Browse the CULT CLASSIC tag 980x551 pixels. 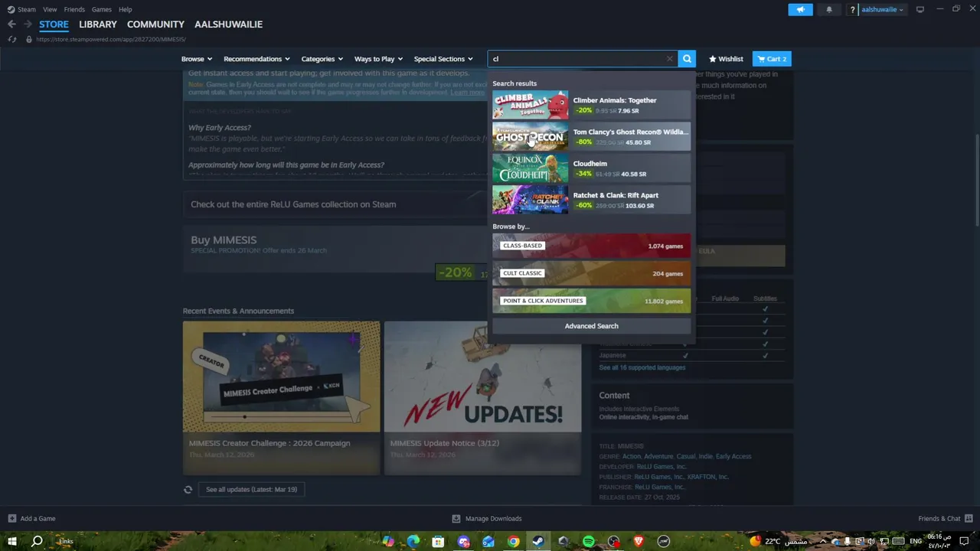click(591, 273)
